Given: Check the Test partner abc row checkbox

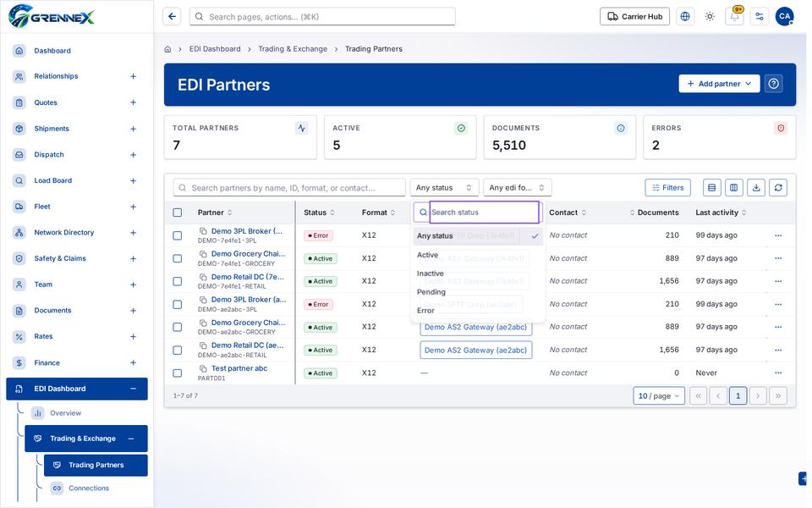Looking at the screenshot, I should point(177,373).
